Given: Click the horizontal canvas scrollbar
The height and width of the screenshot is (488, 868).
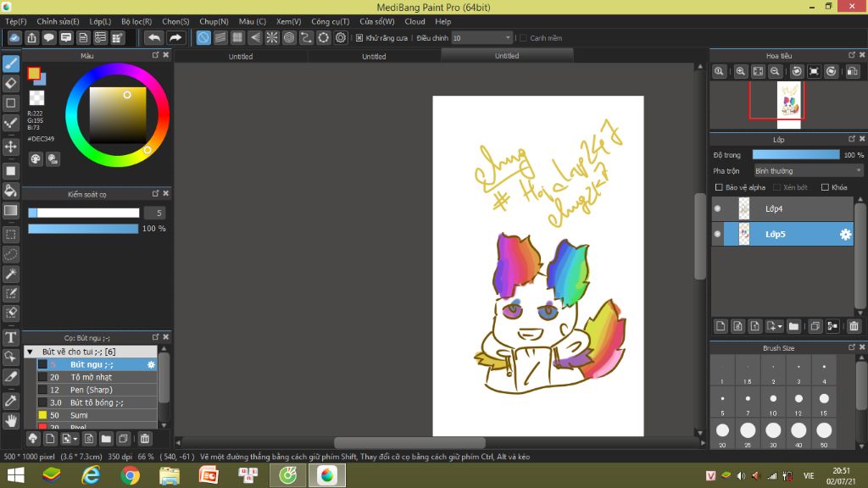Looking at the screenshot, I should pyautogui.click(x=409, y=442).
